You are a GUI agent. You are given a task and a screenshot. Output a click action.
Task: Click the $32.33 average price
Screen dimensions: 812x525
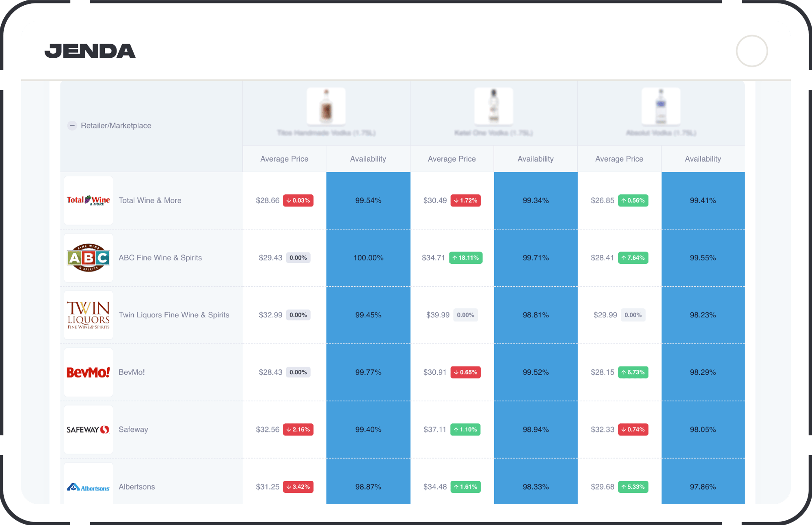(x=602, y=430)
